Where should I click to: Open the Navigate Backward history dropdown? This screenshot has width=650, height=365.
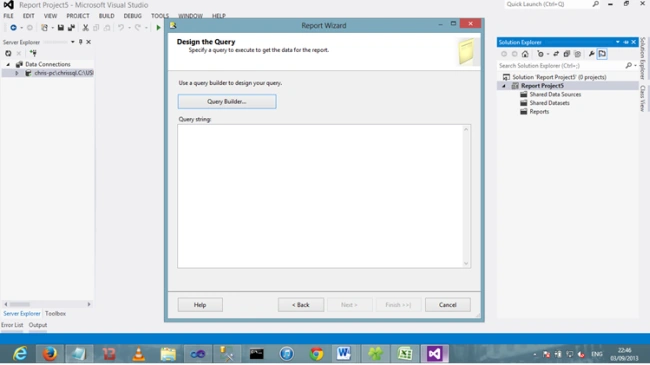[x=22, y=28]
